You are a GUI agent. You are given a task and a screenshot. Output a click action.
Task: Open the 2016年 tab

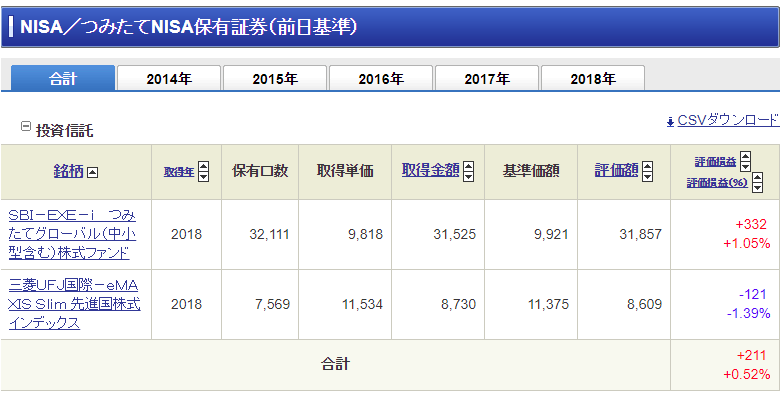pos(381,78)
